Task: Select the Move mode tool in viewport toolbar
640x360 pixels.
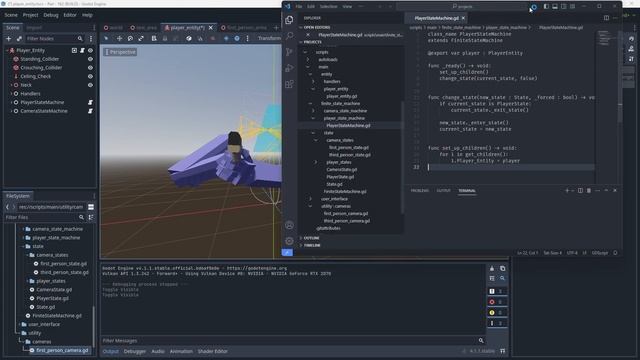Action: (x=119, y=38)
